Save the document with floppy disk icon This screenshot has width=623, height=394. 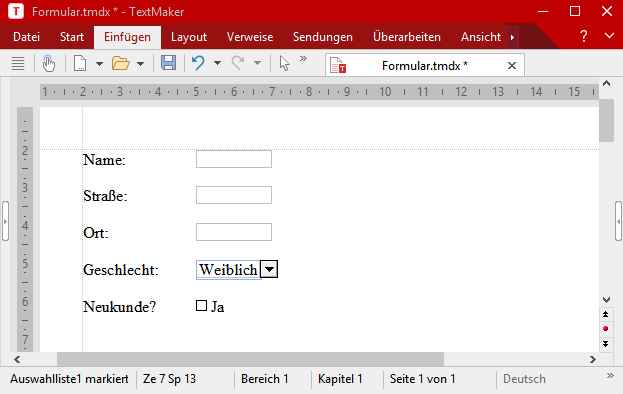pos(168,63)
